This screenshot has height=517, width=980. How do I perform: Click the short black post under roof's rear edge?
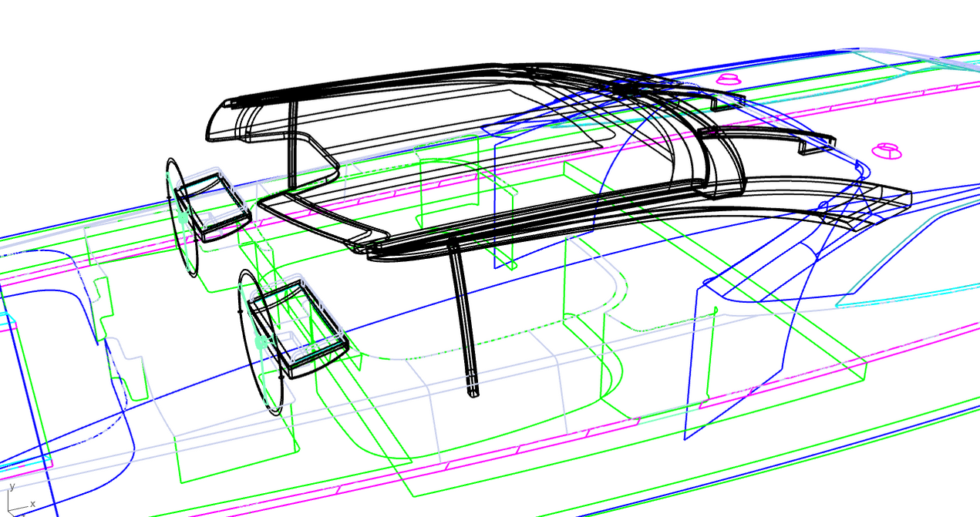pyautogui.click(x=293, y=145)
